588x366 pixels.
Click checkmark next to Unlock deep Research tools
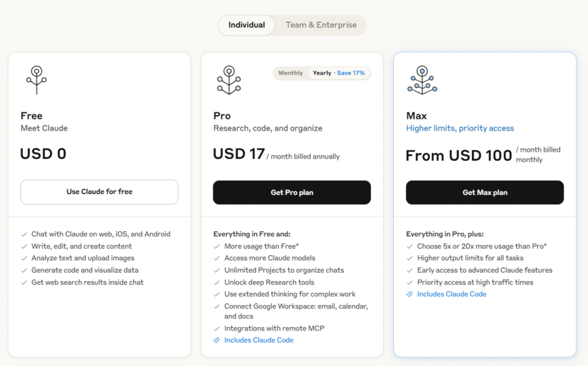tap(216, 282)
